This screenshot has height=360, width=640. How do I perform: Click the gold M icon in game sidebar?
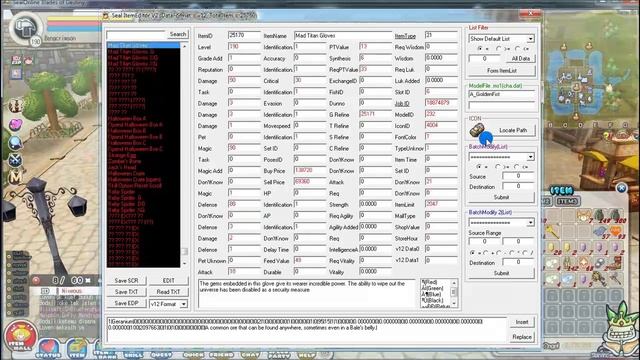16,177
